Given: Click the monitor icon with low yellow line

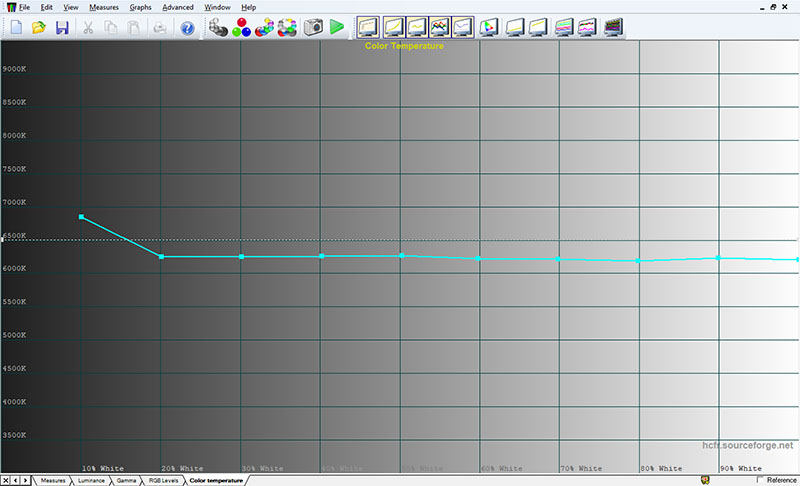Looking at the screenshot, I should pyautogui.click(x=515, y=27).
